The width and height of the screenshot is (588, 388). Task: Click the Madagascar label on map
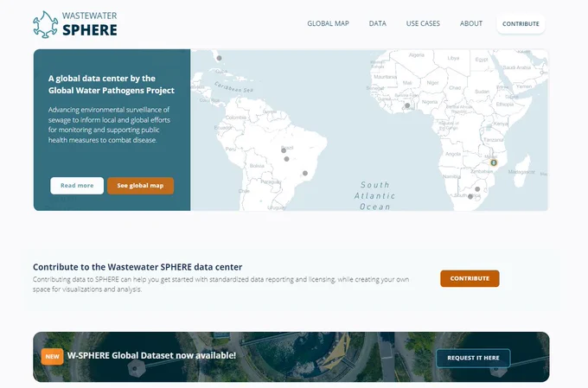click(521, 172)
